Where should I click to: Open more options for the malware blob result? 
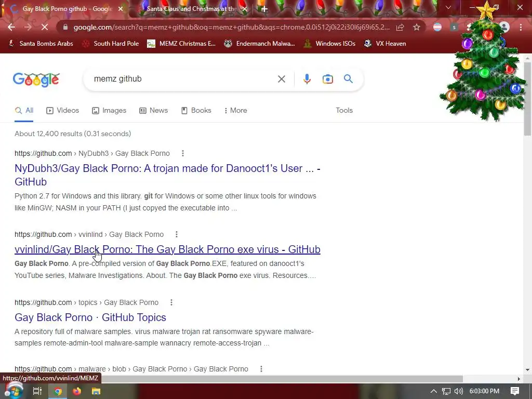pos(261,369)
